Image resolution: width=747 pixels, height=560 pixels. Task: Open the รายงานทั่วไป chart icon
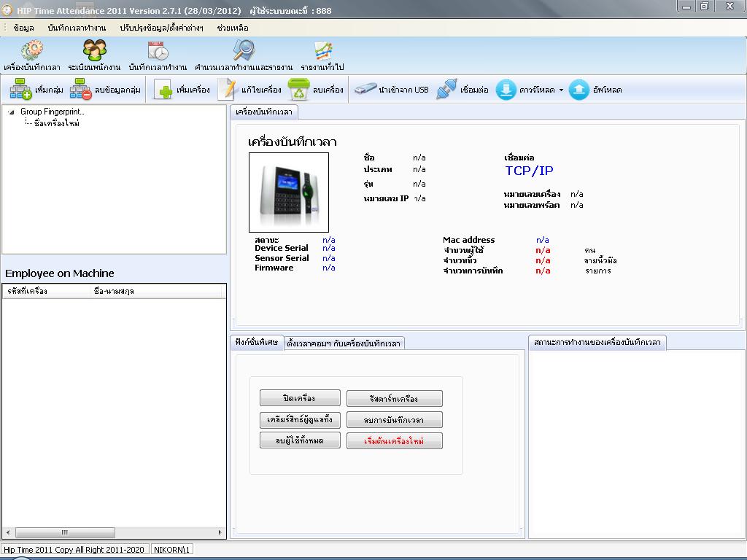point(322,50)
